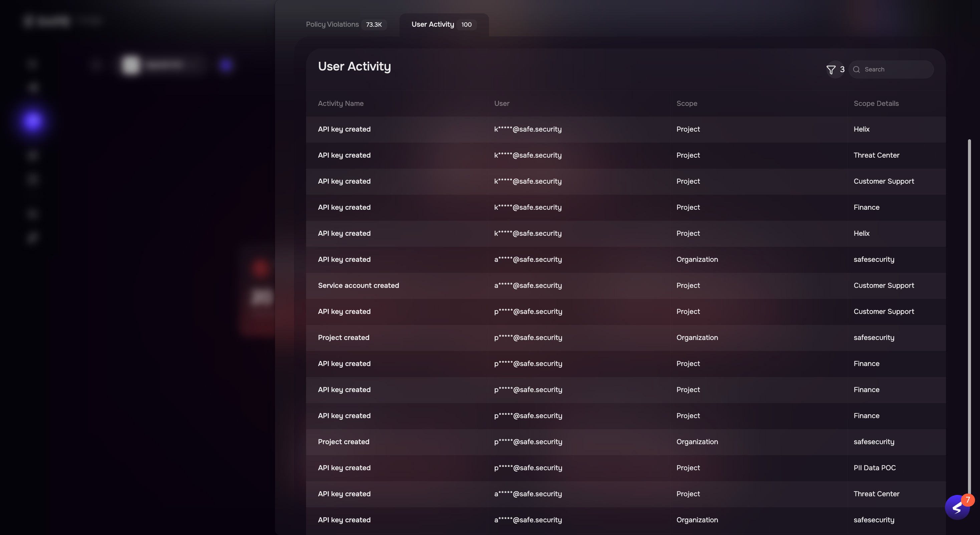This screenshot has width=980, height=535.
Task: Click the User column header
Action: 501,104
